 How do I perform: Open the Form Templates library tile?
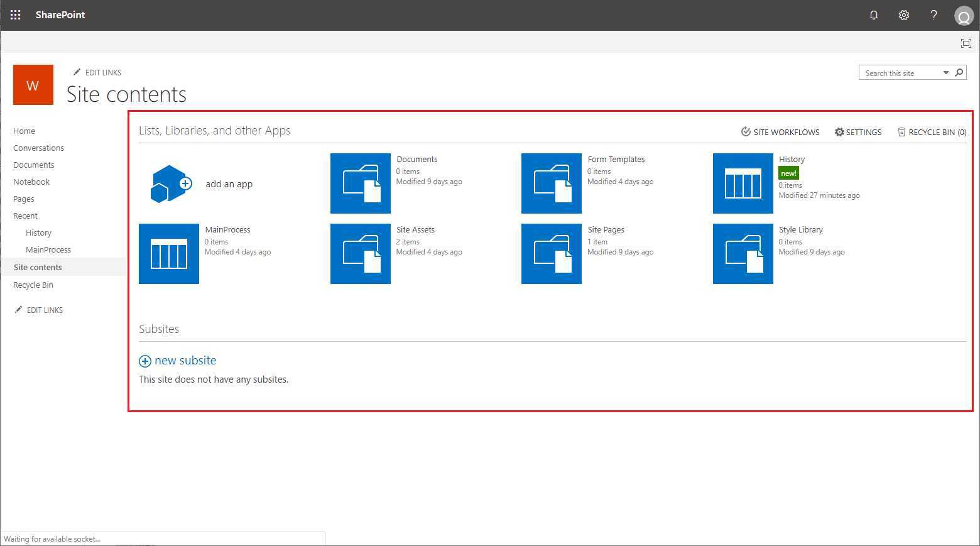pyautogui.click(x=552, y=183)
